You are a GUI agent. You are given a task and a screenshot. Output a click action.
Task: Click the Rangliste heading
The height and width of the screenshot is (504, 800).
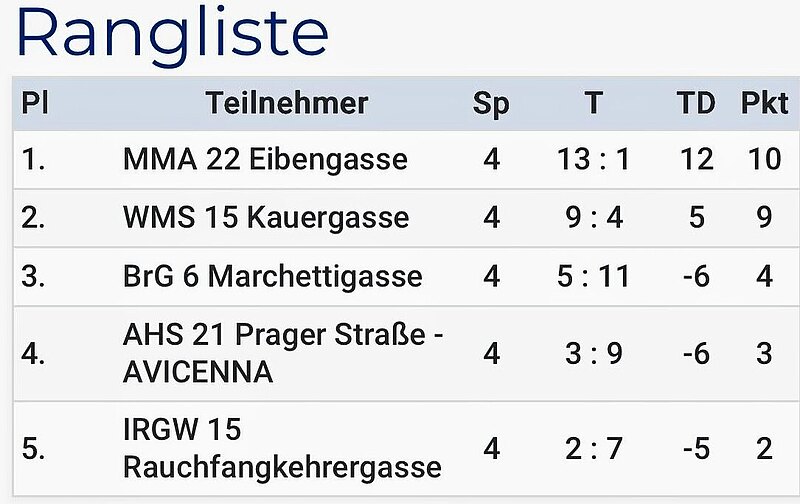point(172,35)
